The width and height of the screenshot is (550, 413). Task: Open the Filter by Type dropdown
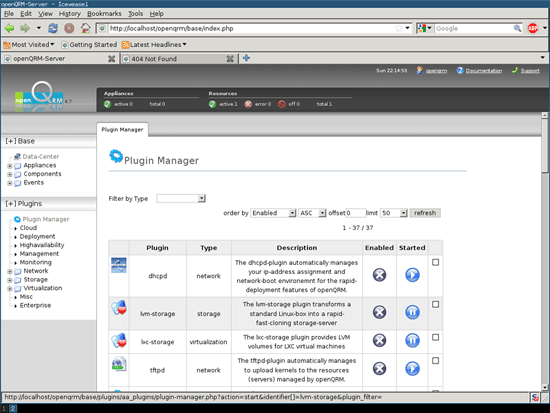pos(181,199)
